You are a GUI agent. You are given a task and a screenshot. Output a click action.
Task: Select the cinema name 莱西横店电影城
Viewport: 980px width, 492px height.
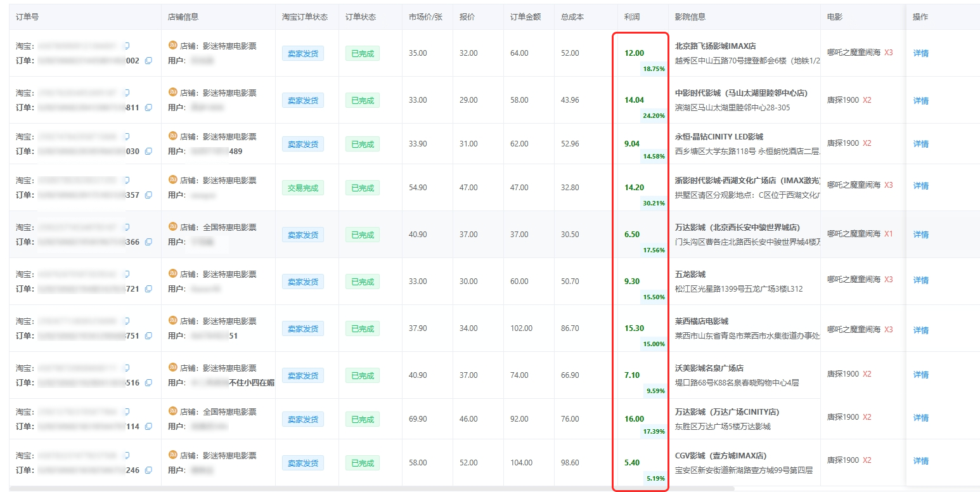tap(702, 321)
